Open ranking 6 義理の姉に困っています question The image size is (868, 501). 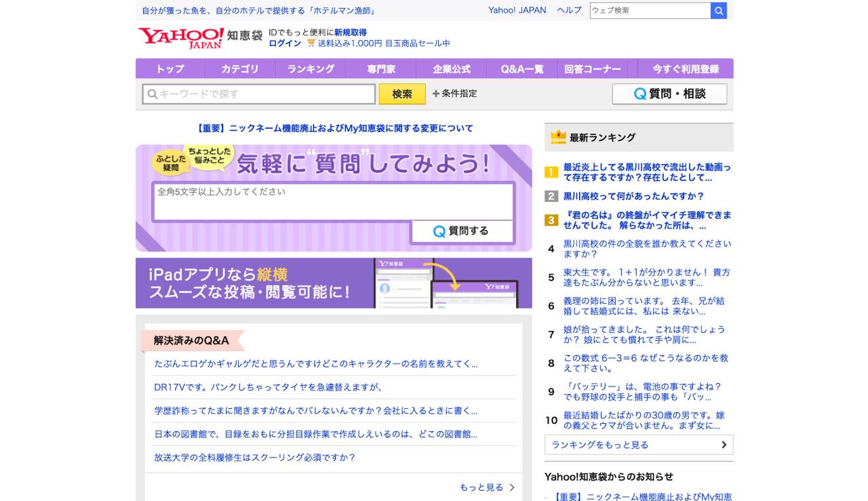point(644,306)
